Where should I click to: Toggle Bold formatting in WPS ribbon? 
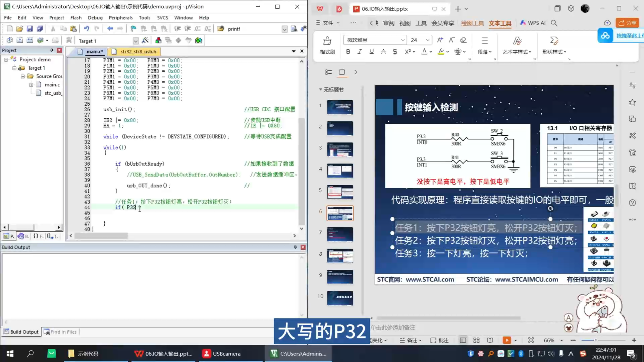pyautogui.click(x=348, y=52)
